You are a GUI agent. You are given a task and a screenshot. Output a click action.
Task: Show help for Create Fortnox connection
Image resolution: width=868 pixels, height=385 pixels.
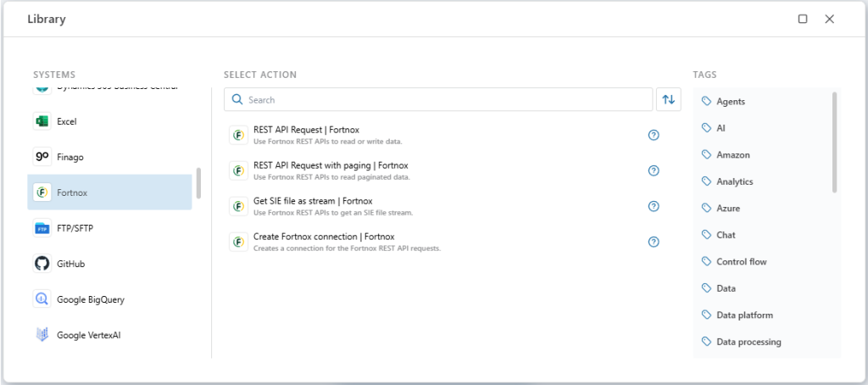(654, 242)
